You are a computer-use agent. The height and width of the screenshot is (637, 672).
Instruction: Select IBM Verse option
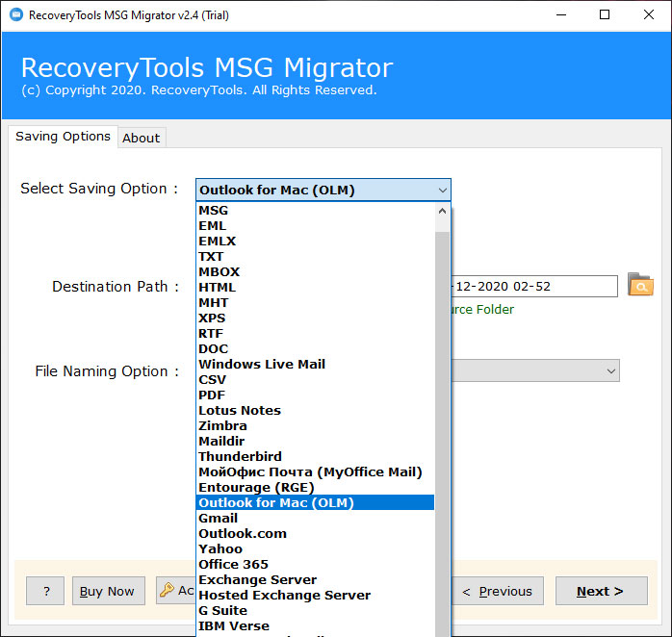(315, 626)
